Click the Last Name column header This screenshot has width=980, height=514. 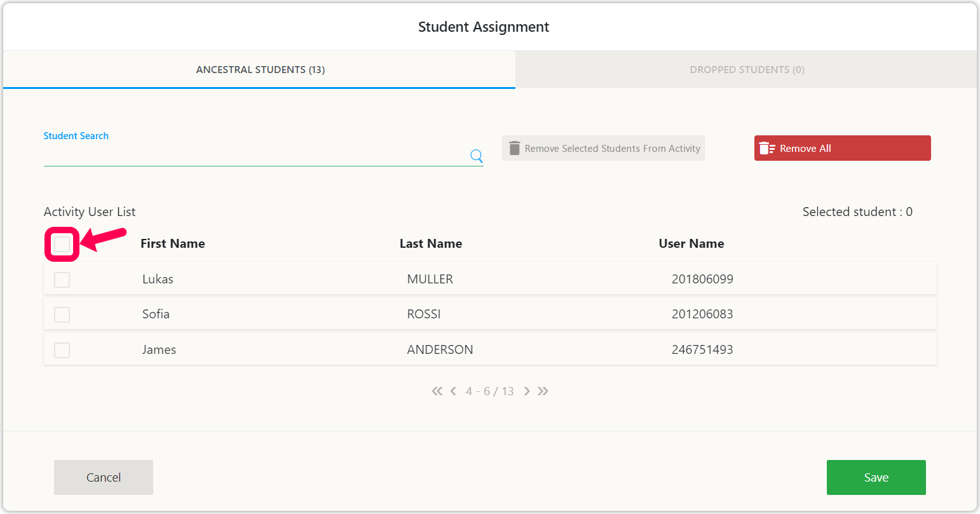tap(431, 243)
